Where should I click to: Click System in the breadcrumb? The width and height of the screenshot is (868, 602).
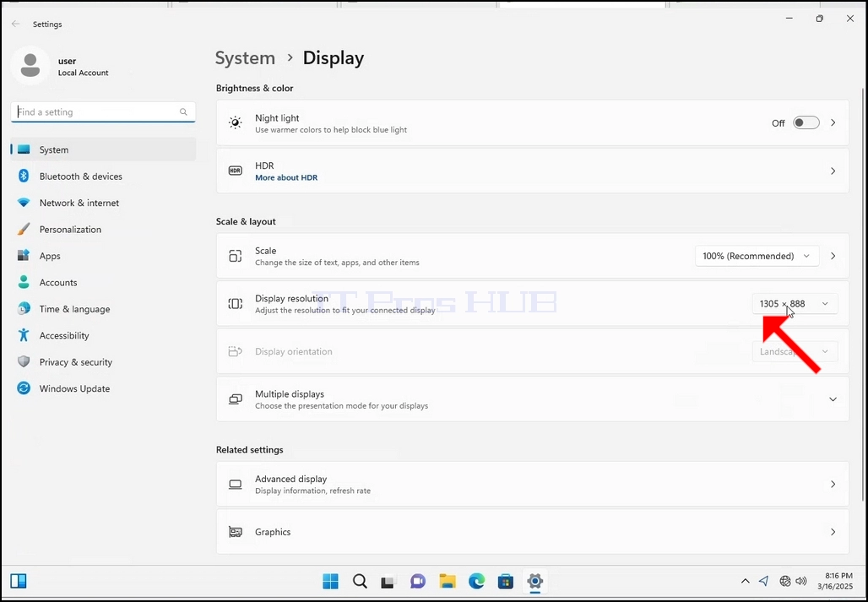coord(245,58)
